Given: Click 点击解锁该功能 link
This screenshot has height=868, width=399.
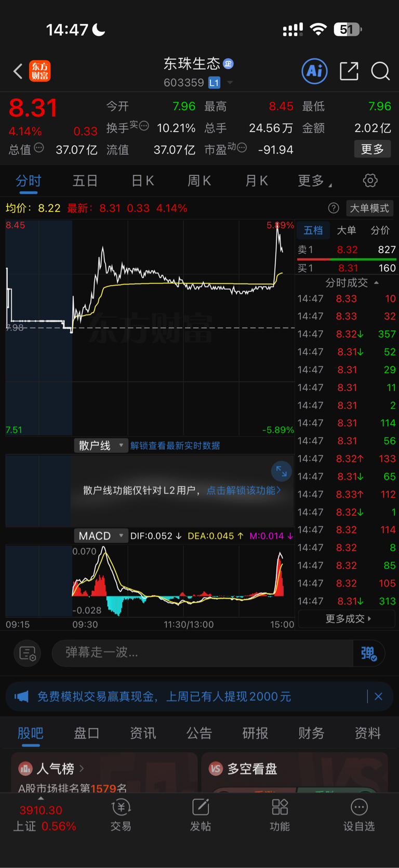Looking at the screenshot, I should pos(244,490).
